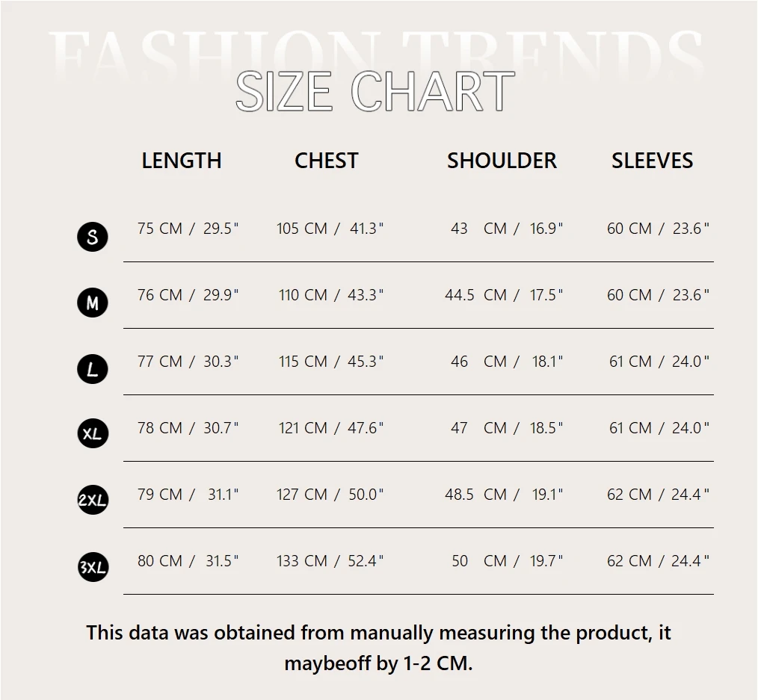758x700 pixels.
Task: Select the 110 CM / 43.3" chest value
Action: coord(330,294)
